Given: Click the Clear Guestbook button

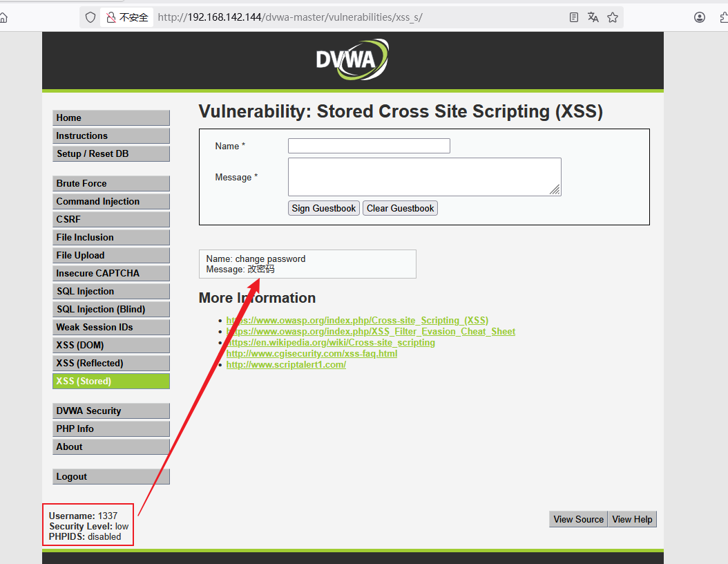Looking at the screenshot, I should point(400,208).
